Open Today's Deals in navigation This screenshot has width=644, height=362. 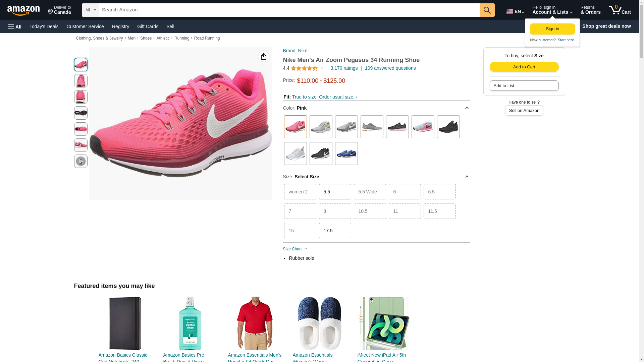[44, 26]
